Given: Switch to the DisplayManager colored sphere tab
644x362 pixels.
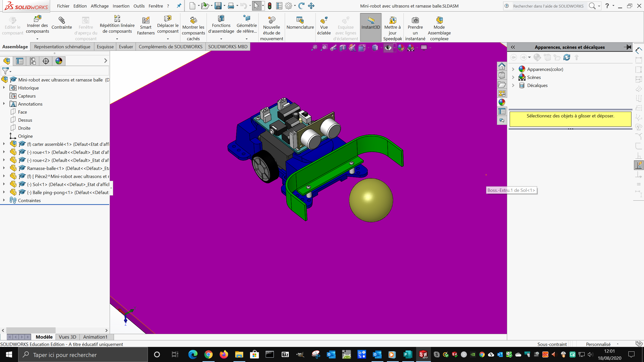Looking at the screenshot, I should (59, 61).
